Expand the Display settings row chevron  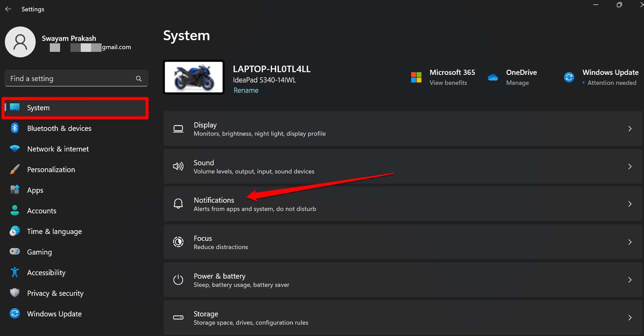(x=630, y=128)
